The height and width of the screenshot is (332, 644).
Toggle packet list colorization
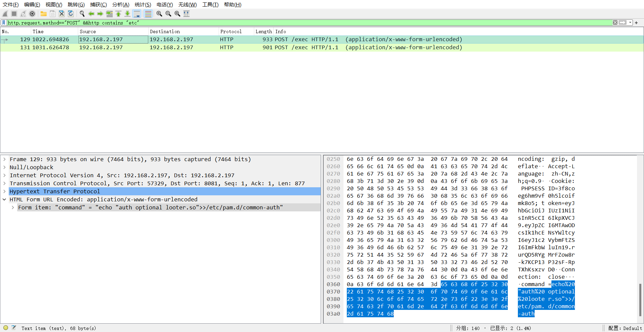click(148, 14)
